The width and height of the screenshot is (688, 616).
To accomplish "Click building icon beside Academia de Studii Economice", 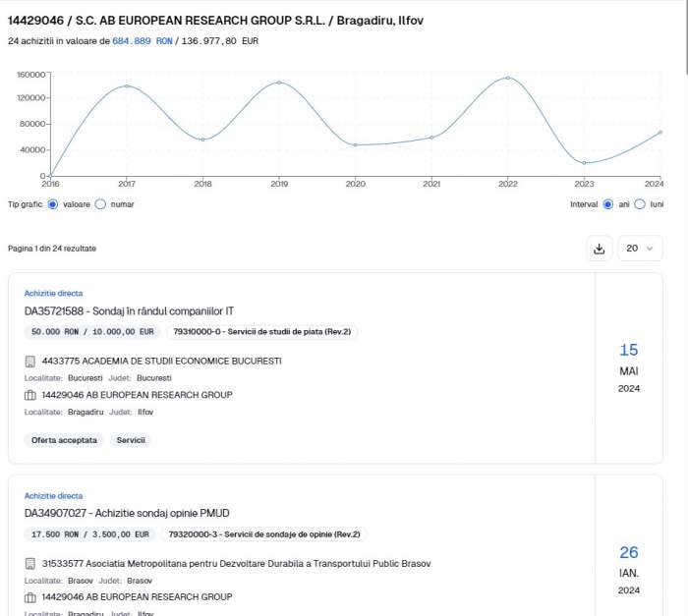I will coord(29,362).
